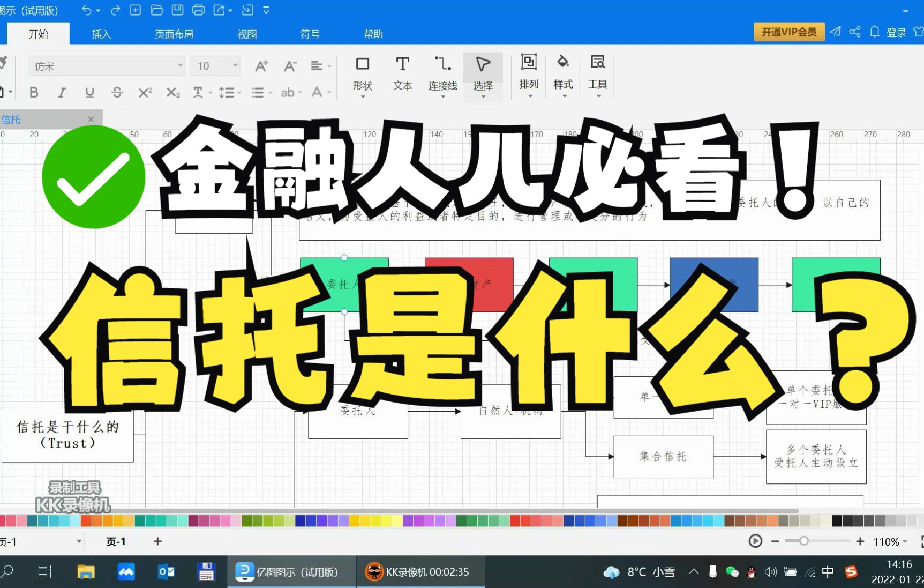Image resolution: width=924 pixels, height=588 pixels.
Task: Open a file with the folder icon
Action: tap(156, 10)
